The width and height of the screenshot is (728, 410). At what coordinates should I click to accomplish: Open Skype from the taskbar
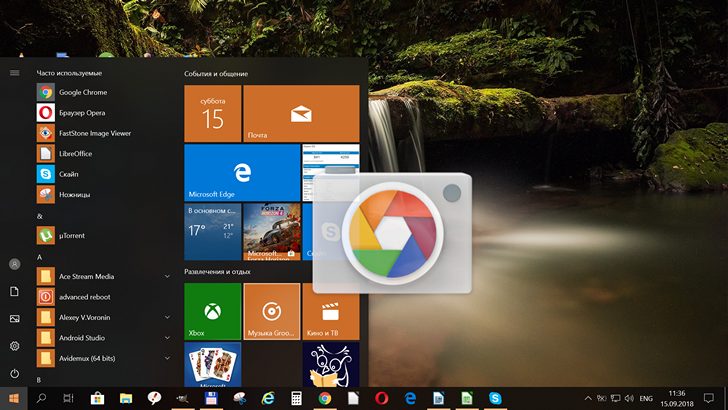(x=495, y=398)
